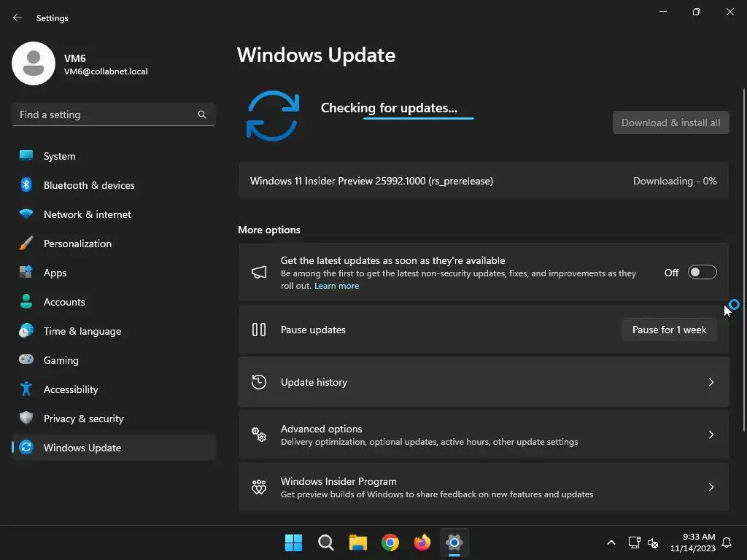Open Network & internet settings
Image resolution: width=747 pixels, height=560 pixels.
[114, 214]
